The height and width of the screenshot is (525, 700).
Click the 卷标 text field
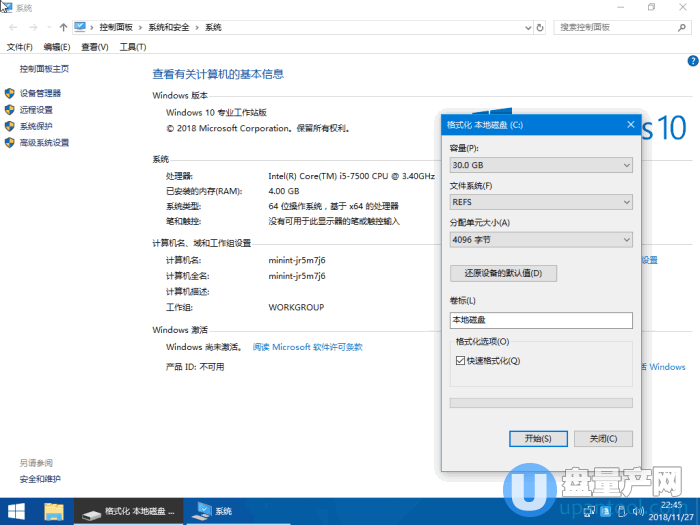541,320
